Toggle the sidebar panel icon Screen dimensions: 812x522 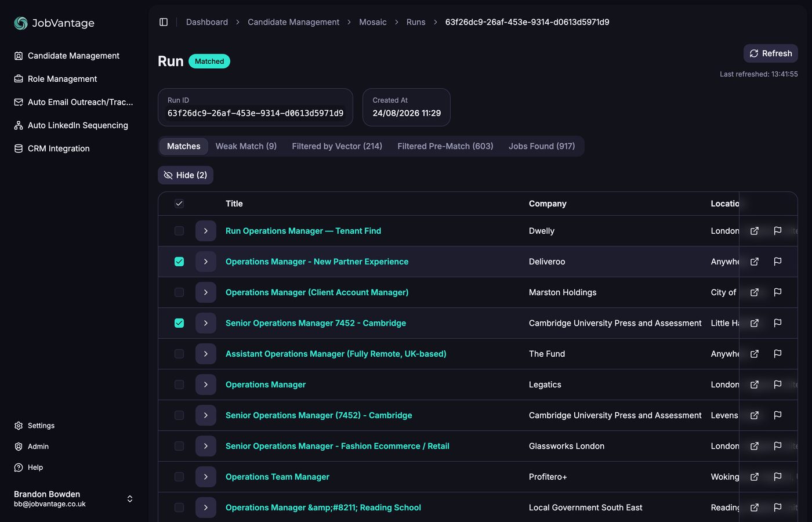(164, 22)
